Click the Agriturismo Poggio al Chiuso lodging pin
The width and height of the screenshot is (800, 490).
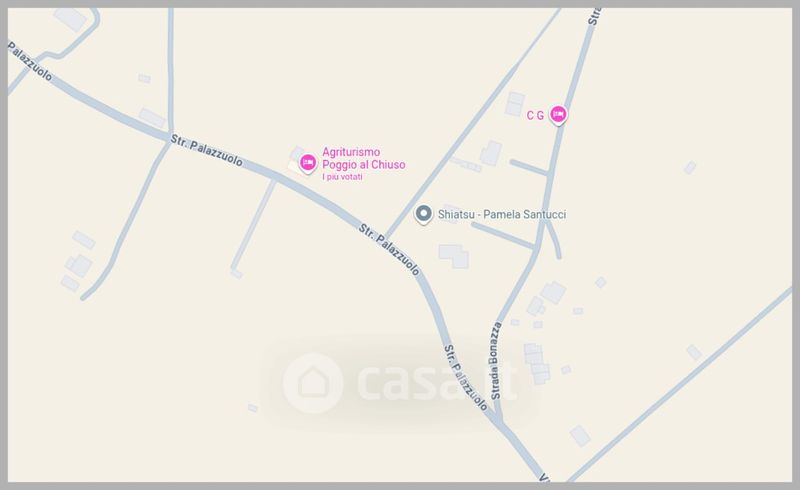307,163
